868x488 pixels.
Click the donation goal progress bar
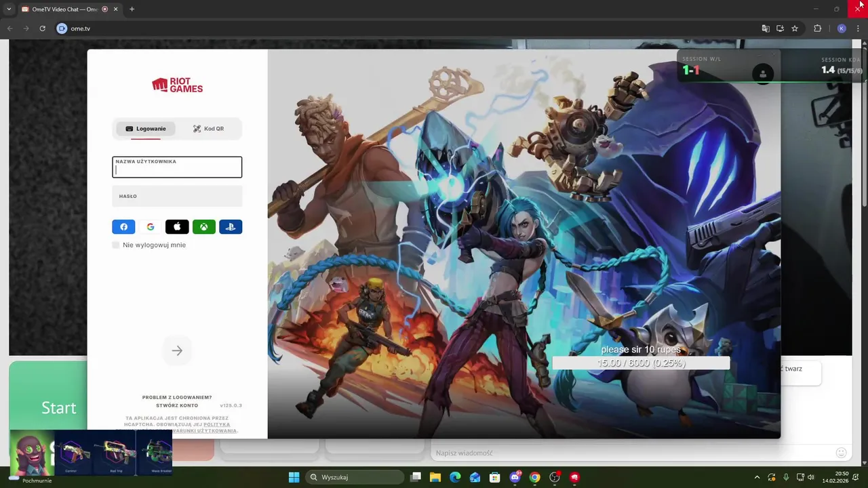tap(641, 363)
